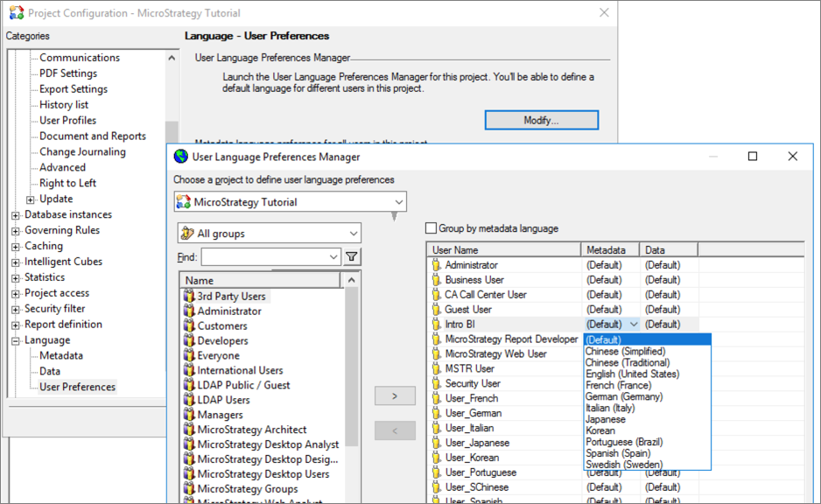Click the LDAP Users group icon
Viewport: 821px width, 504px height.
coord(188,400)
